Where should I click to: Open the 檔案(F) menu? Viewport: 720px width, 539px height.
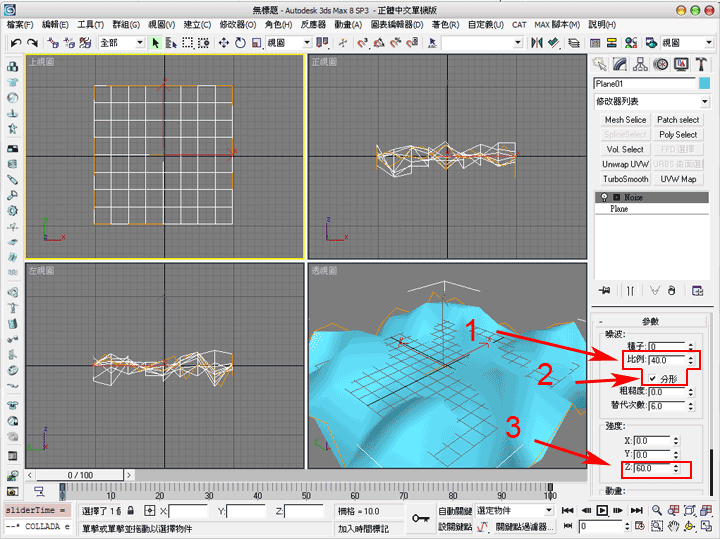point(20,25)
